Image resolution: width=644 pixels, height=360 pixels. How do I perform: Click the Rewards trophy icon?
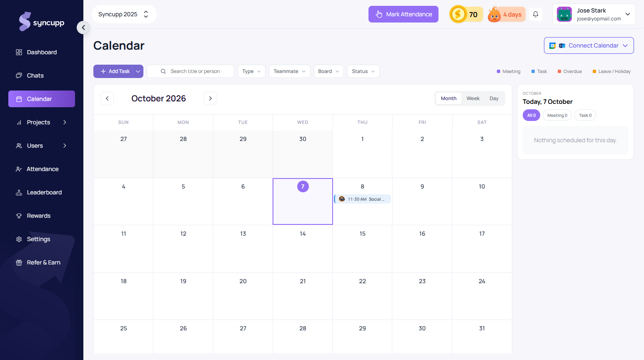point(19,216)
